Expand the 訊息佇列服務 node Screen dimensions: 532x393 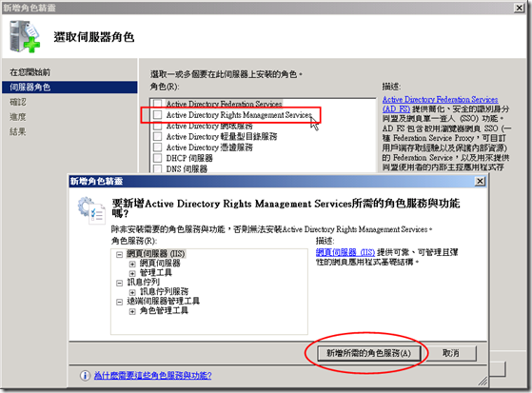(x=132, y=292)
